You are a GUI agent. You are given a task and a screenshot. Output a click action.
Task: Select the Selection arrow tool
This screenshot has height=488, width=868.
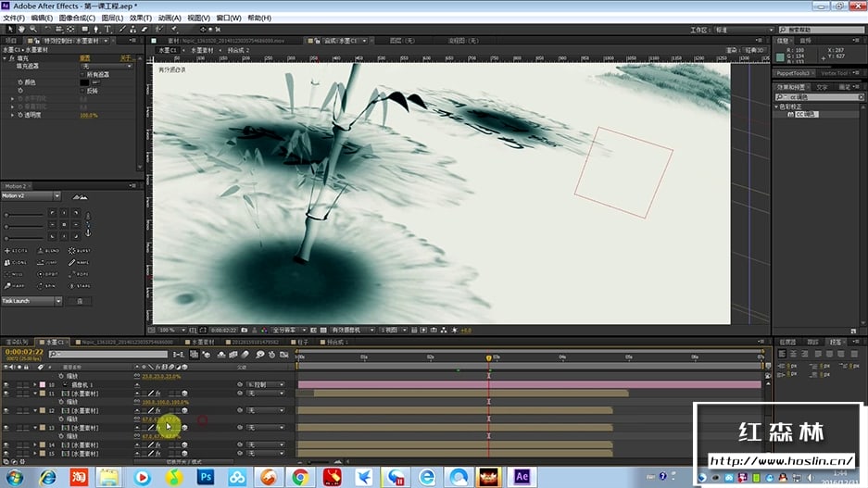coord(10,29)
